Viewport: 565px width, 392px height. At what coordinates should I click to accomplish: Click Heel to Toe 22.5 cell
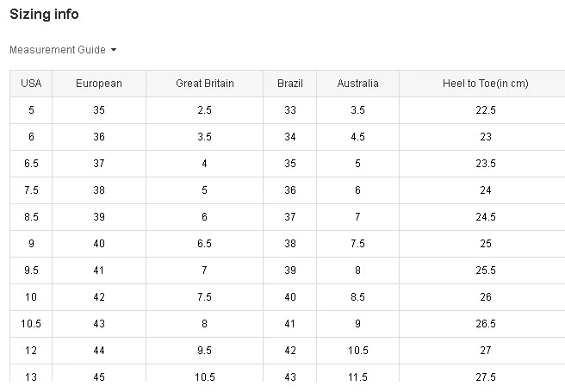coord(486,110)
